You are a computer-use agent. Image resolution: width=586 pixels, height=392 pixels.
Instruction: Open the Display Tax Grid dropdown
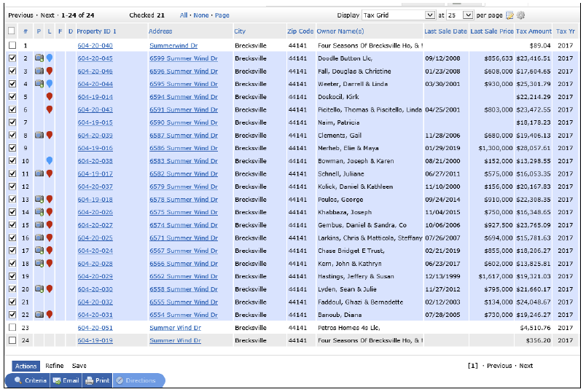pyautogui.click(x=399, y=15)
